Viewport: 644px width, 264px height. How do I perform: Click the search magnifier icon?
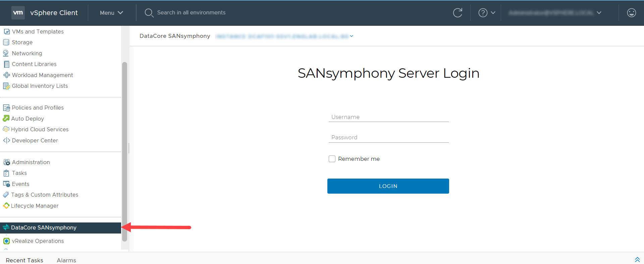(149, 13)
